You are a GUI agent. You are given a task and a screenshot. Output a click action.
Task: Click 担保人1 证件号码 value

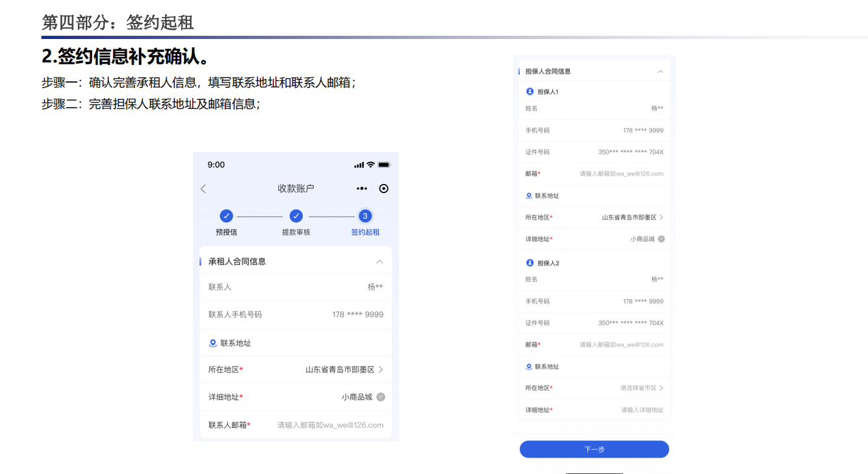(631, 152)
